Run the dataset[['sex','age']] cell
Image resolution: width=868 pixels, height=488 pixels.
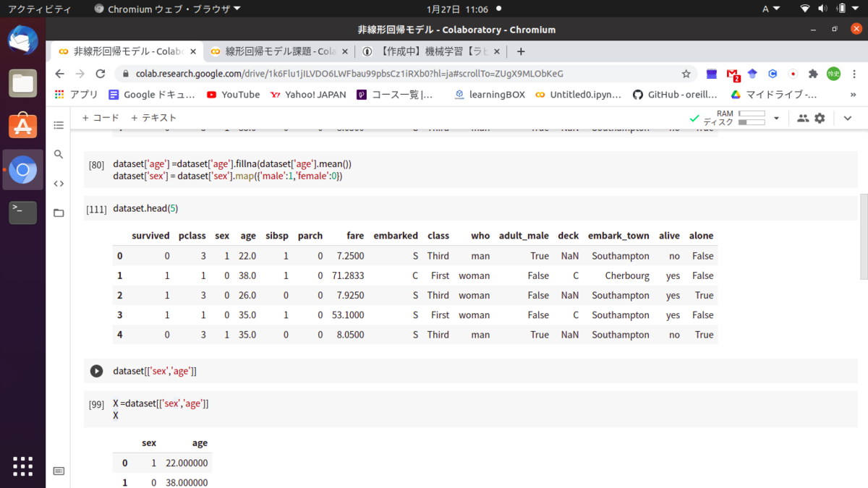coord(96,371)
